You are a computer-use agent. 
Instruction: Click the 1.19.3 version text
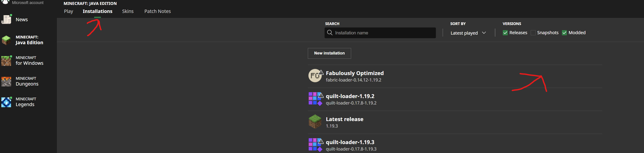pos(332,126)
